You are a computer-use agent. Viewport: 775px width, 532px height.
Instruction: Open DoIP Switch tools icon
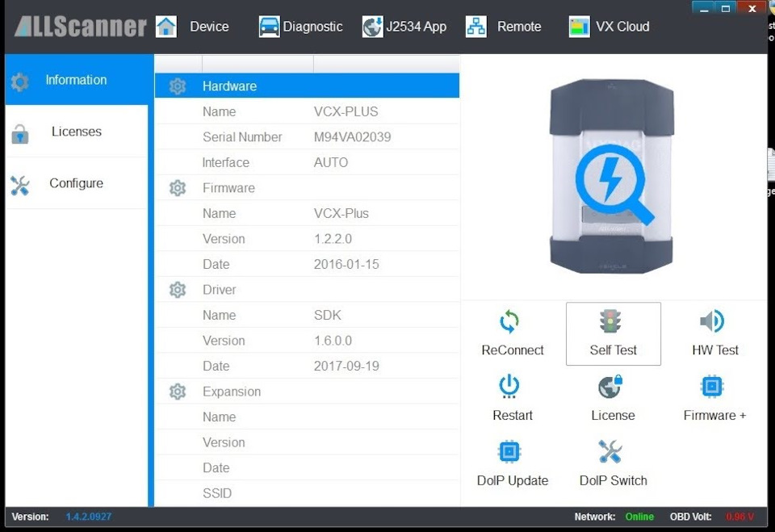[x=610, y=451]
